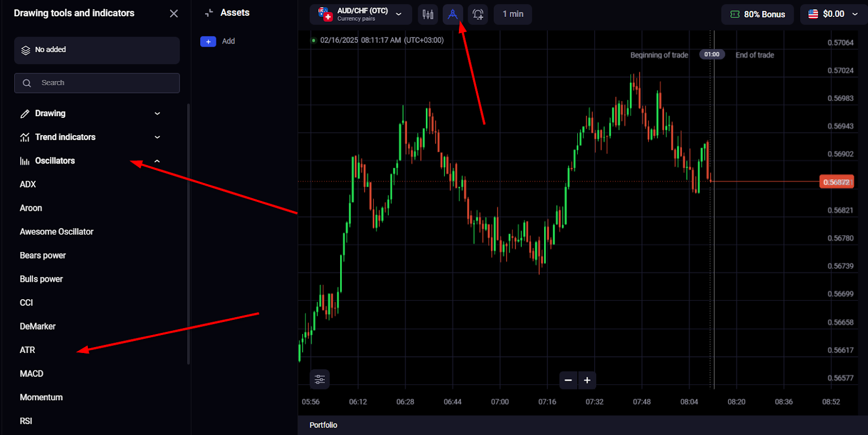Zoom in chart with plus button
The image size is (868, 435).
587,380
